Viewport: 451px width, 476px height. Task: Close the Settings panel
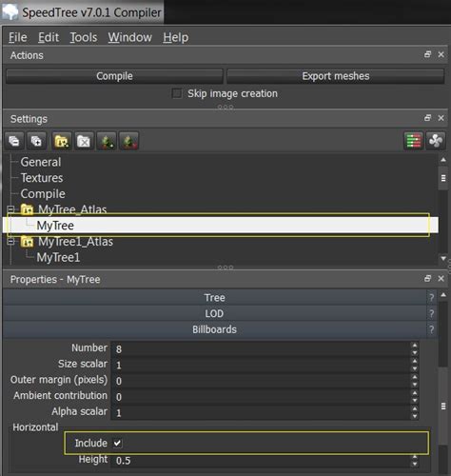tap(441, 118)
